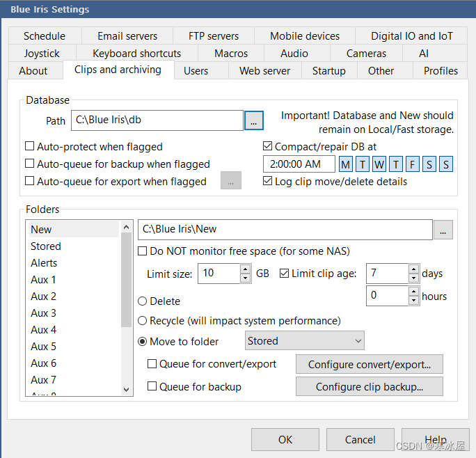Click folder list scroll down arrow
Screen dimensions: 476x458
click(127, 389)
